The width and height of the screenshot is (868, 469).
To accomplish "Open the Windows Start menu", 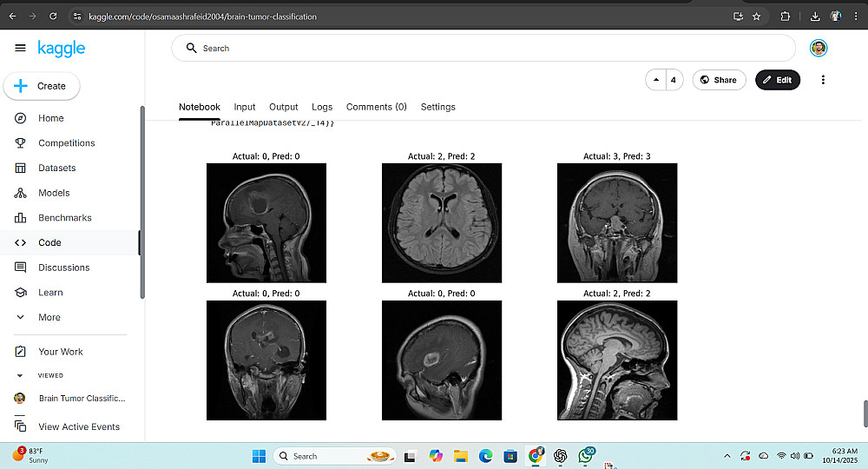I will coord(259,456).
